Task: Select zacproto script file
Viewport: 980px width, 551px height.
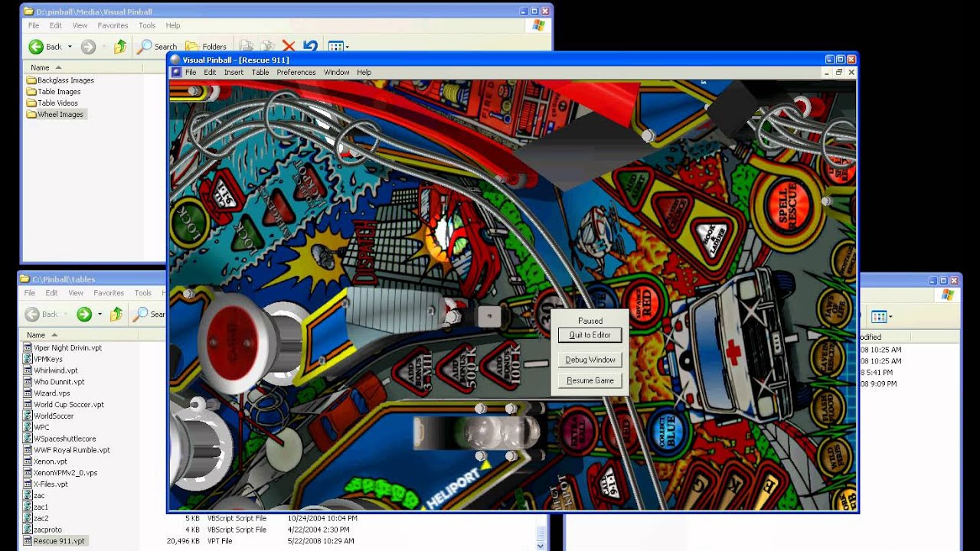Action: [43, 530]
